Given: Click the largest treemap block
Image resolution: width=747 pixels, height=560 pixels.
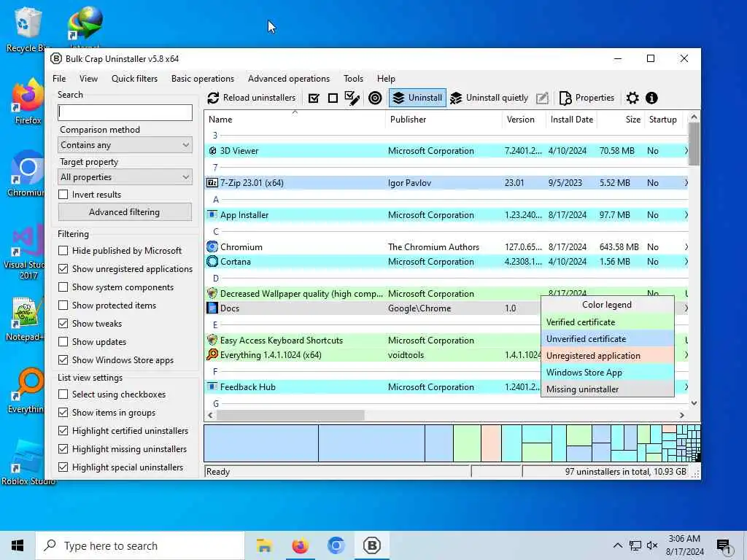Looking at the screenshot, I should click(x=261, y=443).
